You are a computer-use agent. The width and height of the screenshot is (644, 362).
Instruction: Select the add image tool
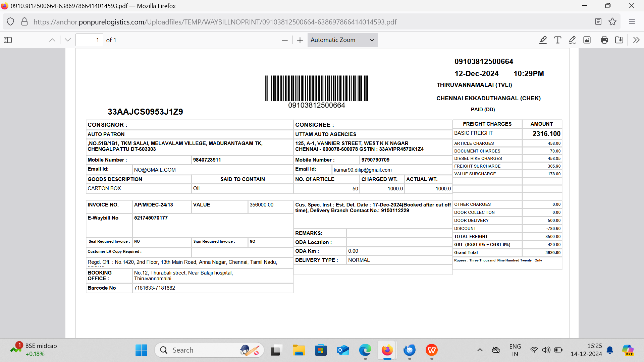587,40
